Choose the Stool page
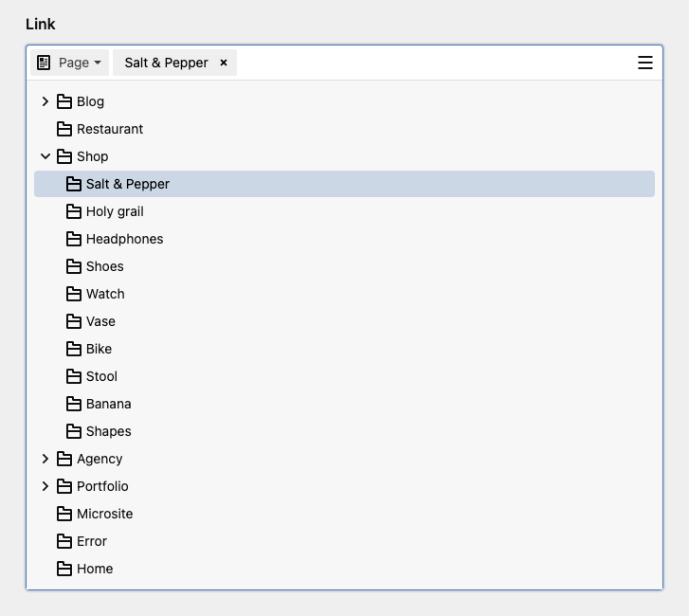 click(x=345, y=376)
